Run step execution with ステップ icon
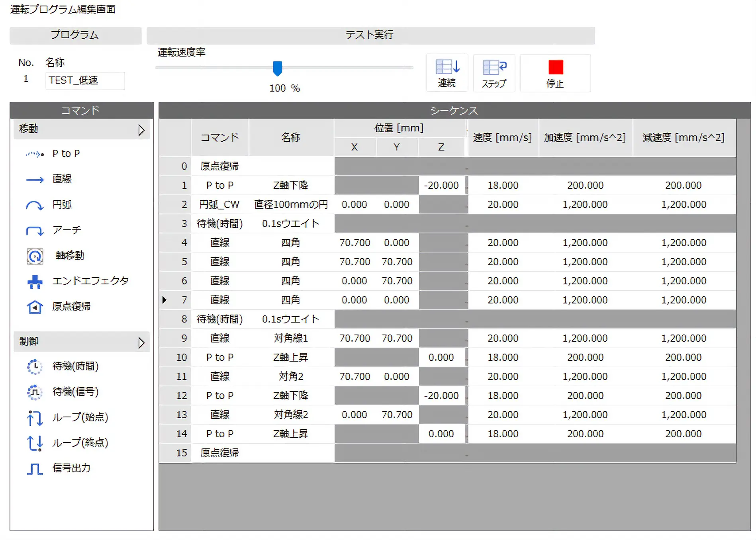Screen dimensions: 756x540 [x=494, y=73]
